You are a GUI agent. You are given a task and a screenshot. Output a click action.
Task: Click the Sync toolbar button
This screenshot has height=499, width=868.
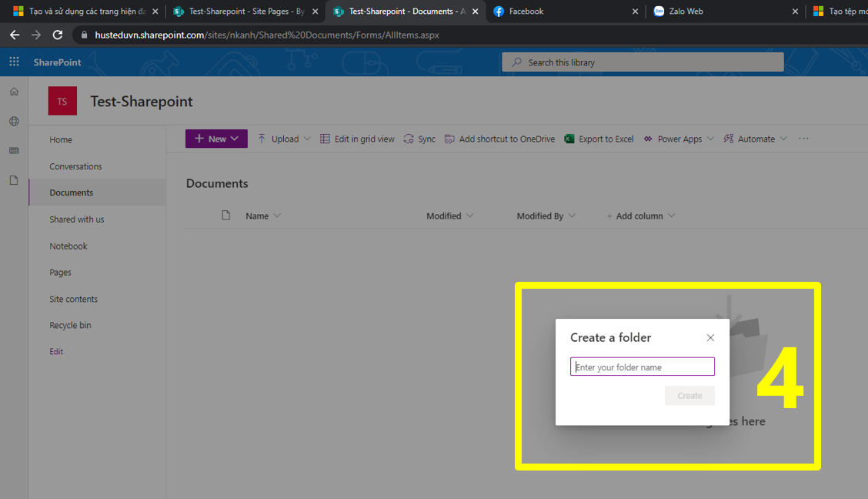(419, 139)
